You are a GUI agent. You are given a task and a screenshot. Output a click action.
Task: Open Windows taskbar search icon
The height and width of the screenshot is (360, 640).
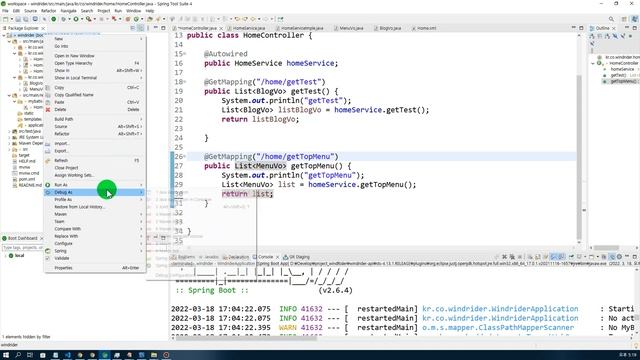pyautogui.click(x=18, y=355)
